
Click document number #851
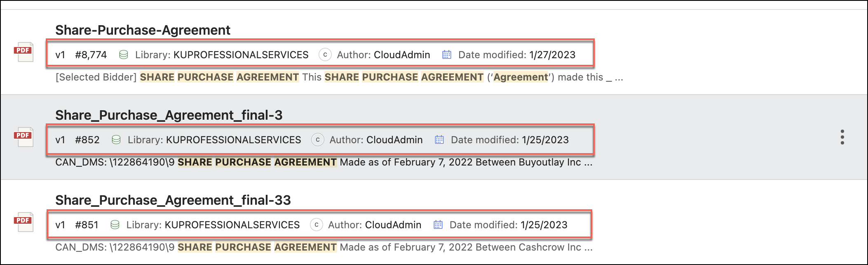[87, 225]
